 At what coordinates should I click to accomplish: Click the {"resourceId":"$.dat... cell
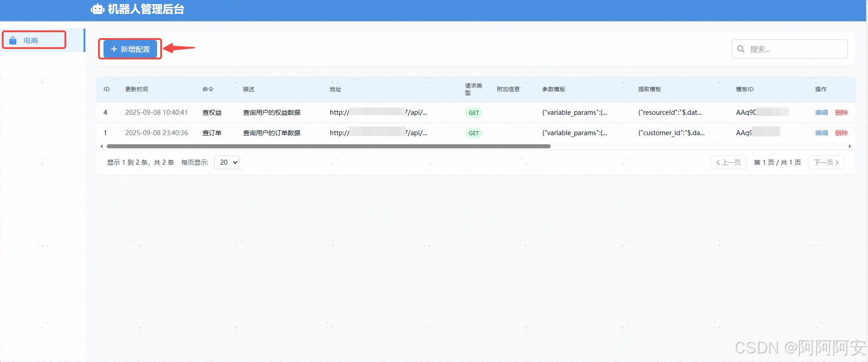click(670, 113)
